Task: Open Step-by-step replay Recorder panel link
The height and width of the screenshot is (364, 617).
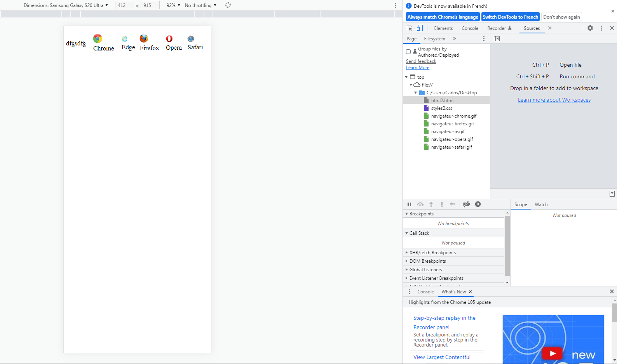Action: (444, 322)
